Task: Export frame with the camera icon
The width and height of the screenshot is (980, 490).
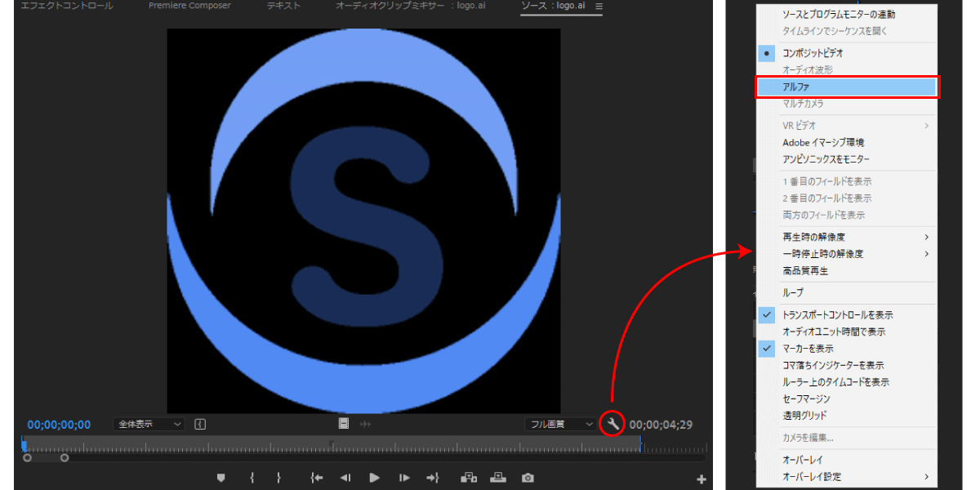Action: coord(528,478)
